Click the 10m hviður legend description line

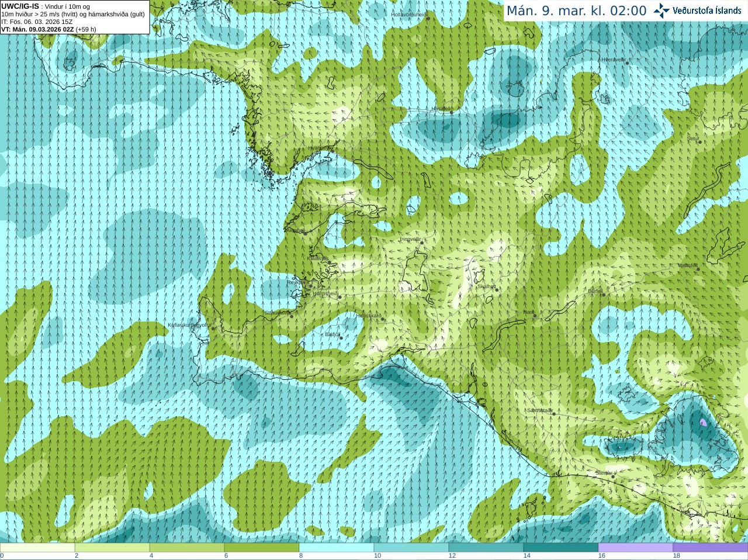point(73,14)
